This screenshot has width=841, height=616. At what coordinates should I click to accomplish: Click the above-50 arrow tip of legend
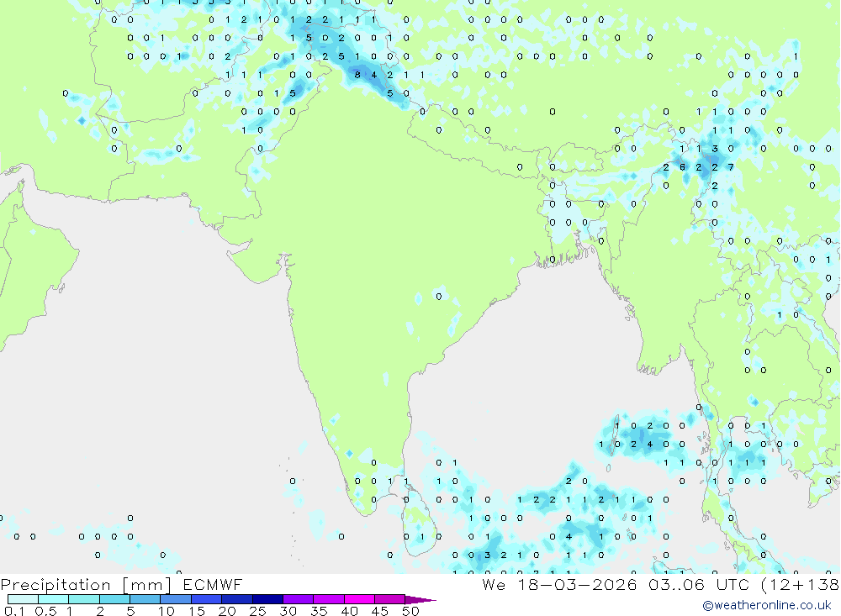click(420, 600)
